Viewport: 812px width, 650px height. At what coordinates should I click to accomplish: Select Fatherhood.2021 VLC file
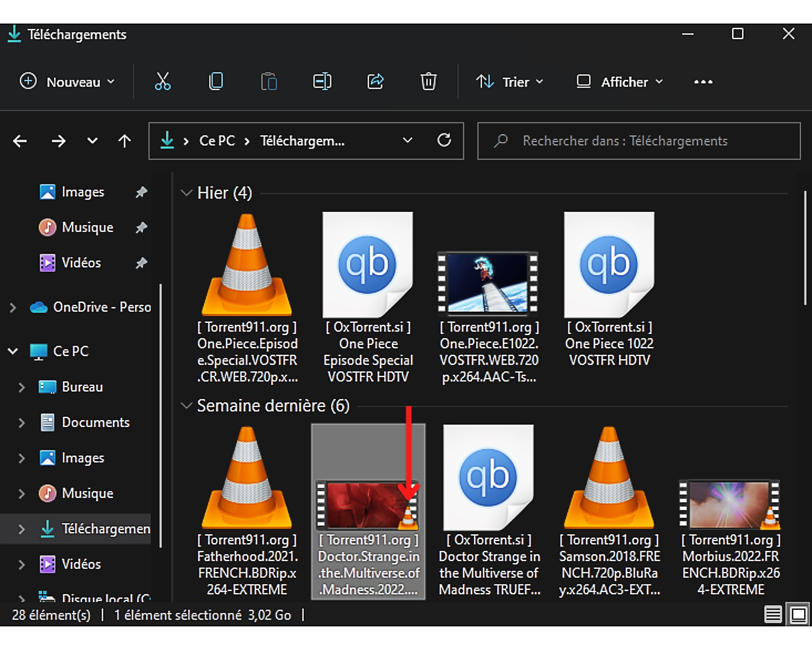pos(247,511)
